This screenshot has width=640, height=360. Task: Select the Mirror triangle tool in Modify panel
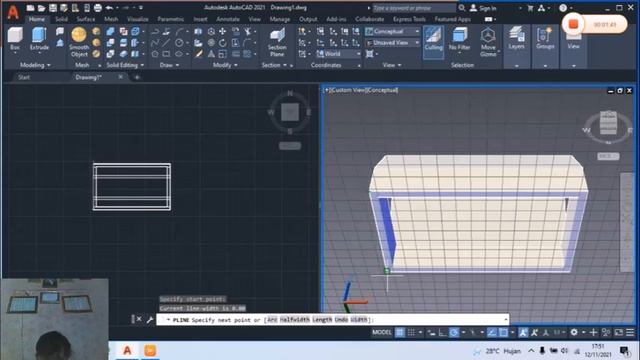click(x=211, y=54)
